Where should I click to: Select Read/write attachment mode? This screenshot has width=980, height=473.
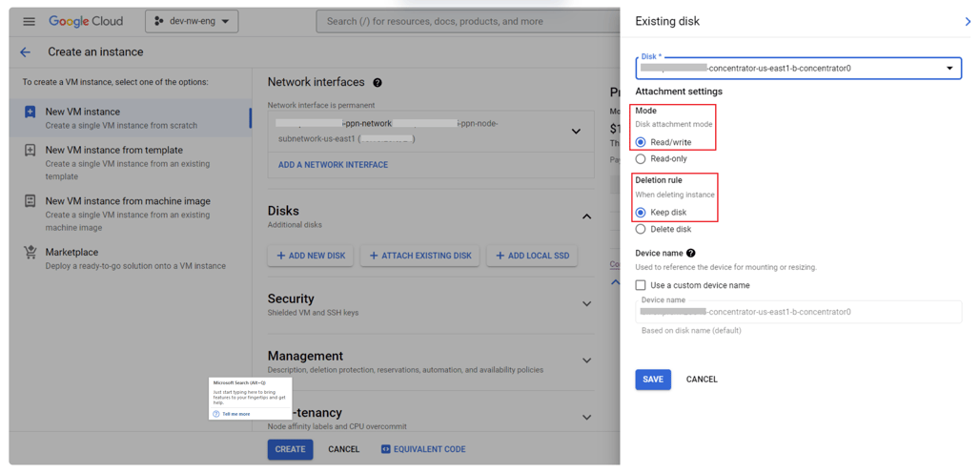pos(641,142)
